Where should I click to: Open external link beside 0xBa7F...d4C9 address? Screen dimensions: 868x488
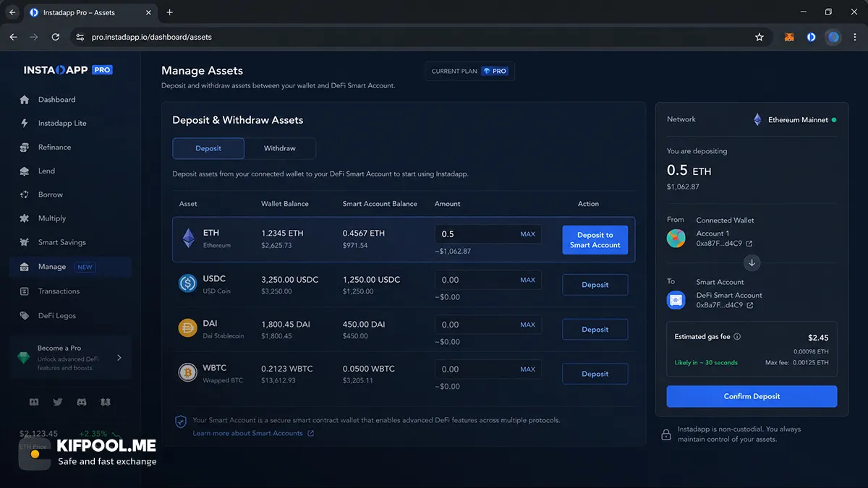pyautogui.click(x=750, y=306)
